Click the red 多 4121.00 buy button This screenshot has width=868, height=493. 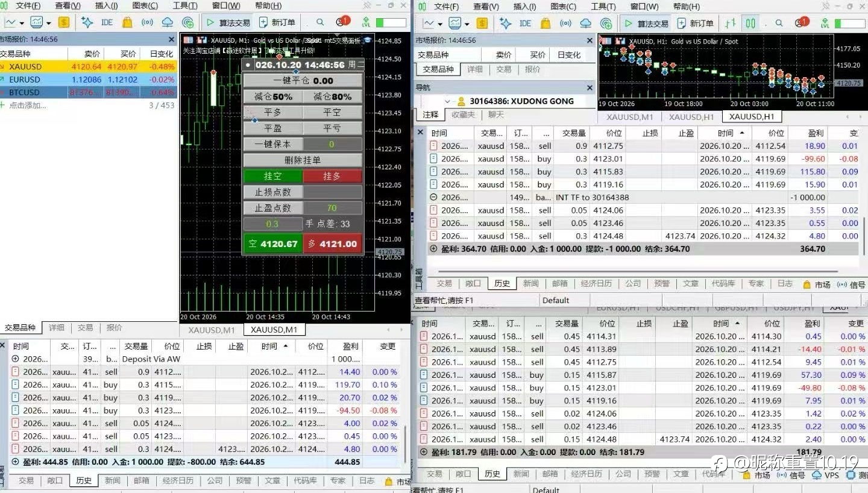point(332,243)
